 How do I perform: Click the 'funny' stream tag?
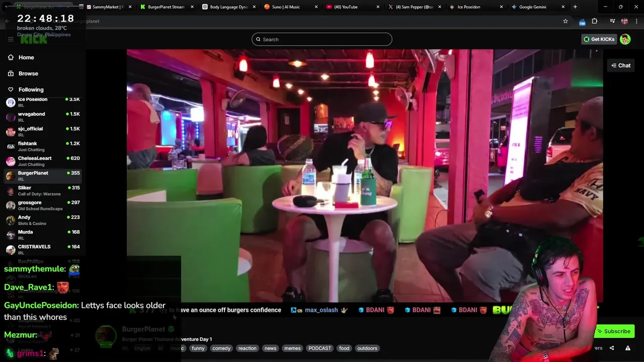198,348
